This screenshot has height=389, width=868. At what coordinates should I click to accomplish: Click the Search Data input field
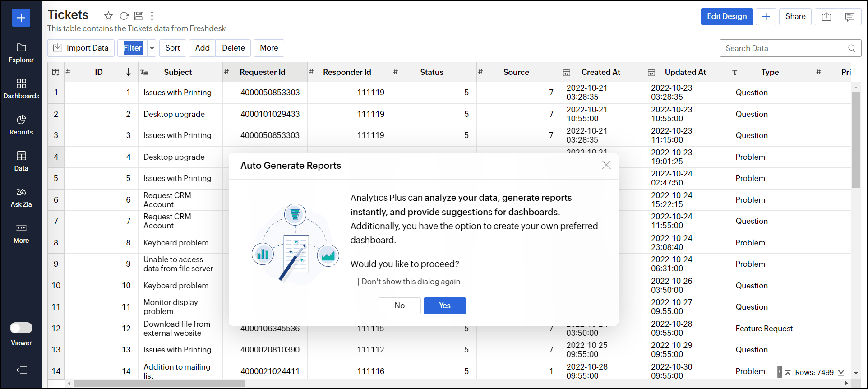(785, 48)
